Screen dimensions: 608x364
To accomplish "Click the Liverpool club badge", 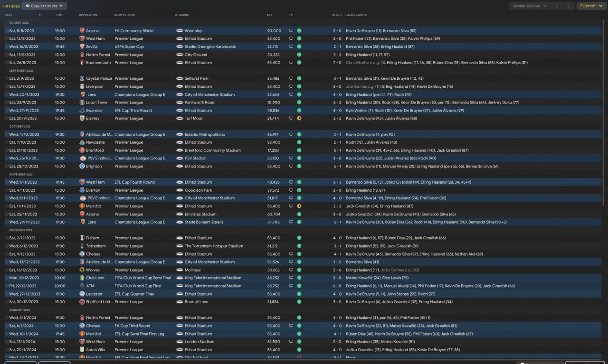I will click(x=82, y=86).
